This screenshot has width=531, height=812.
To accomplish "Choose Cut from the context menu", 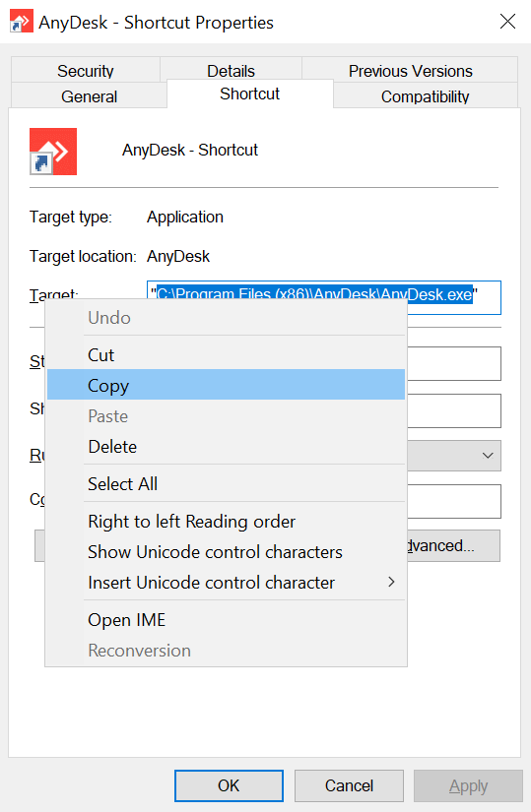I will pos(226,355).
